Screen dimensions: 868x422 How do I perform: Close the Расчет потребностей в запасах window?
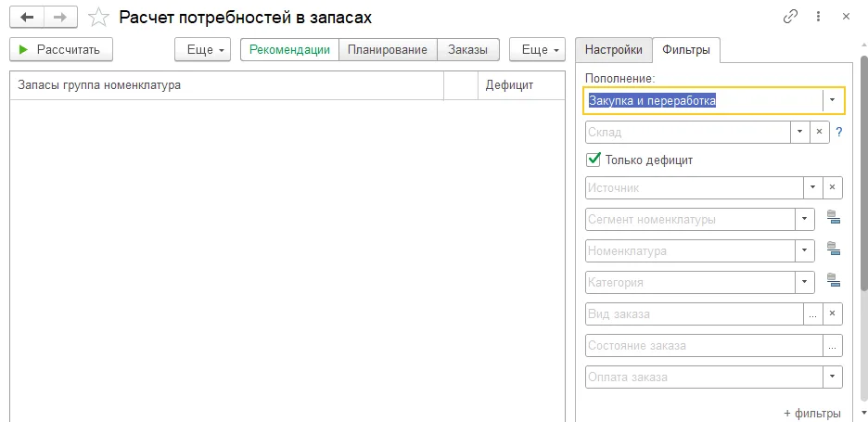point(846,18)
